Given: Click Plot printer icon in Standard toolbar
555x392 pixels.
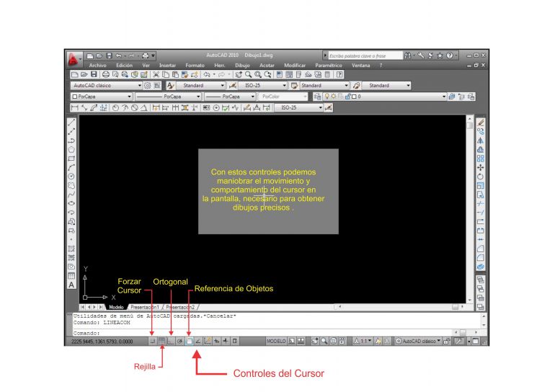Looking at the screenshot, I should coord(105,75).
